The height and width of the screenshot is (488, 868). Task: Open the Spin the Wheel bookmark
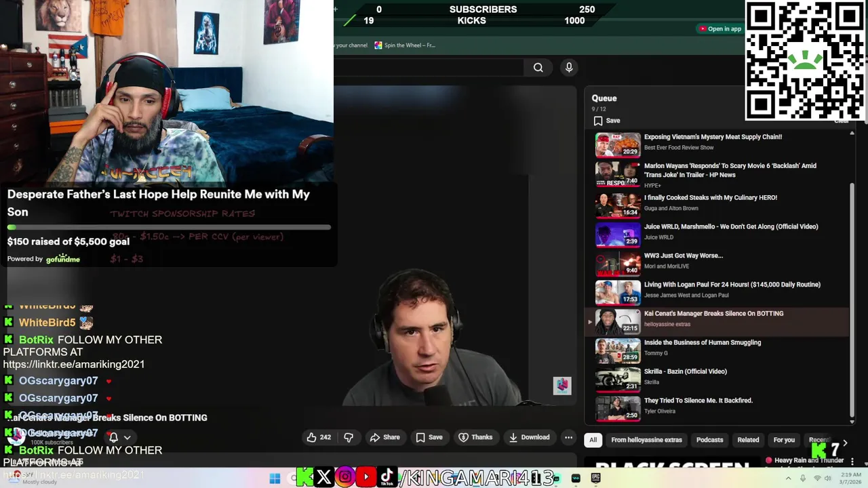pos(404,45)
